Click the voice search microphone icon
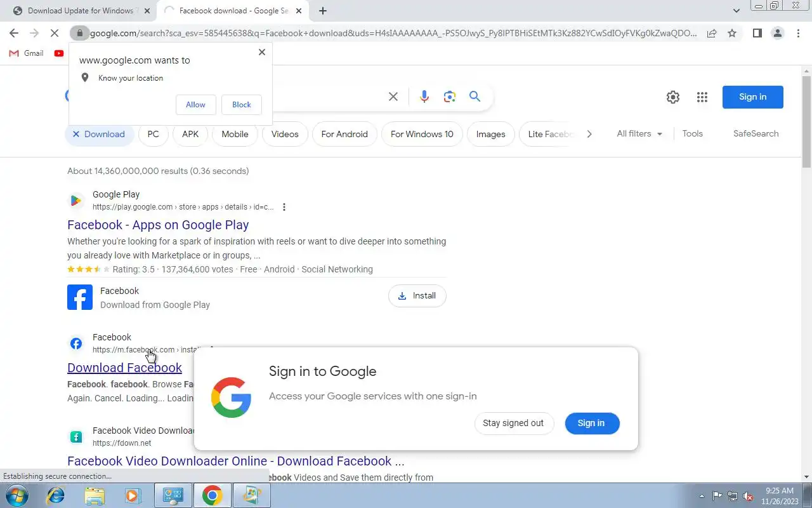 [424, 97]
